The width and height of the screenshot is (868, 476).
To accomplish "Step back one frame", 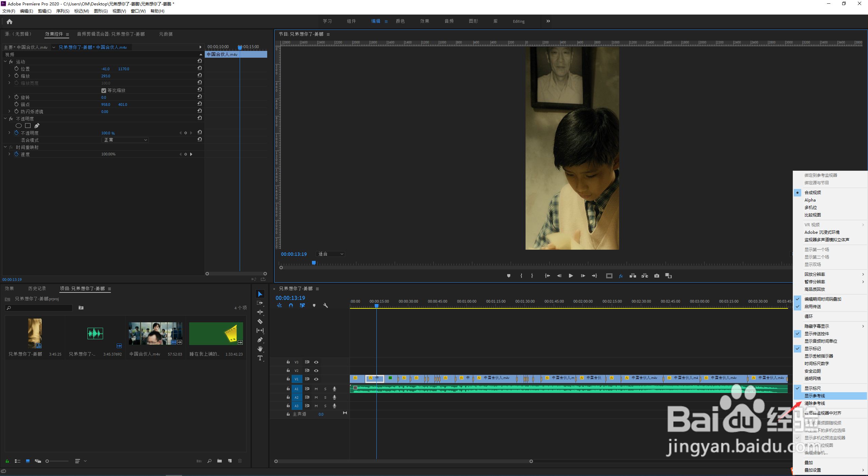I will [x=559, y=276].
